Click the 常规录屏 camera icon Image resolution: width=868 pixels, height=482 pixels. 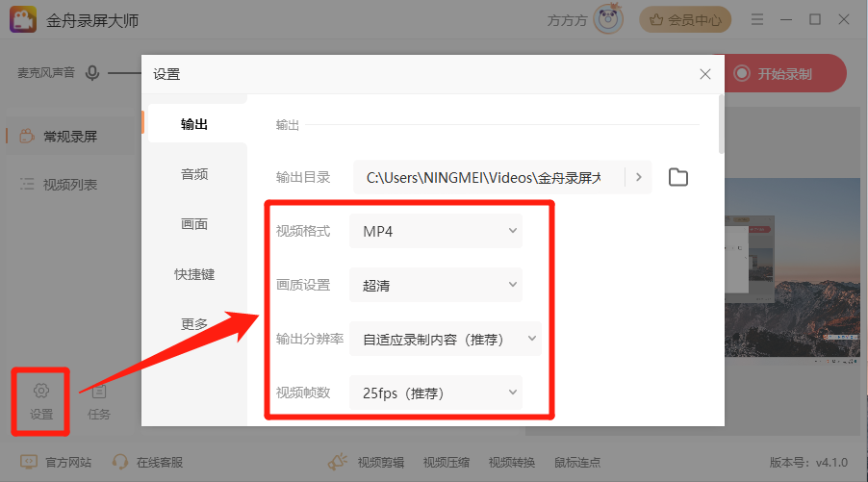tap(27, 136)
